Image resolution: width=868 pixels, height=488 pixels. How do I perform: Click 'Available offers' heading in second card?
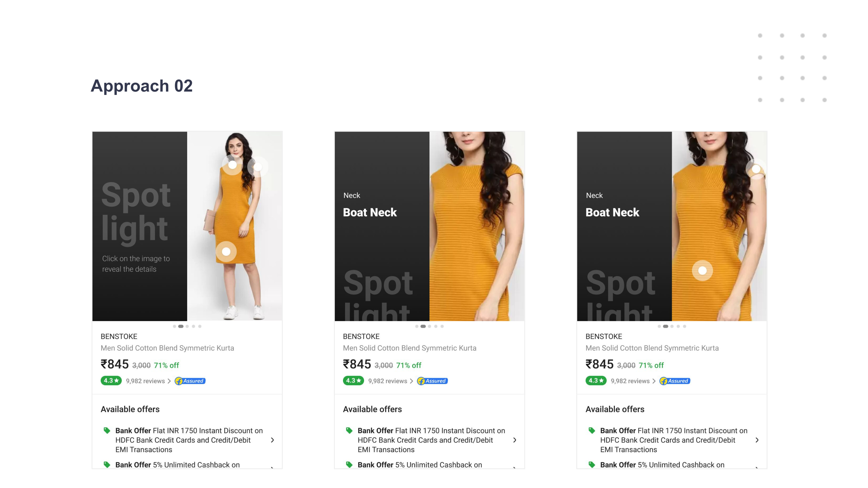point(372,409)
